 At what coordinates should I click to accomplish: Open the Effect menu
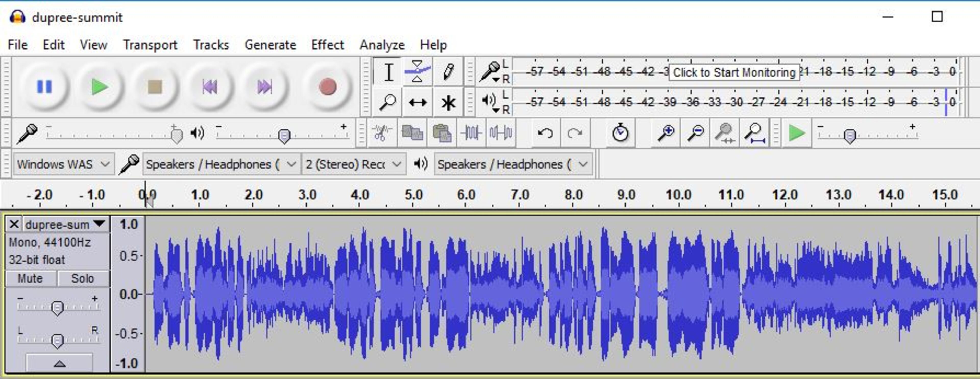coord(327,45)
